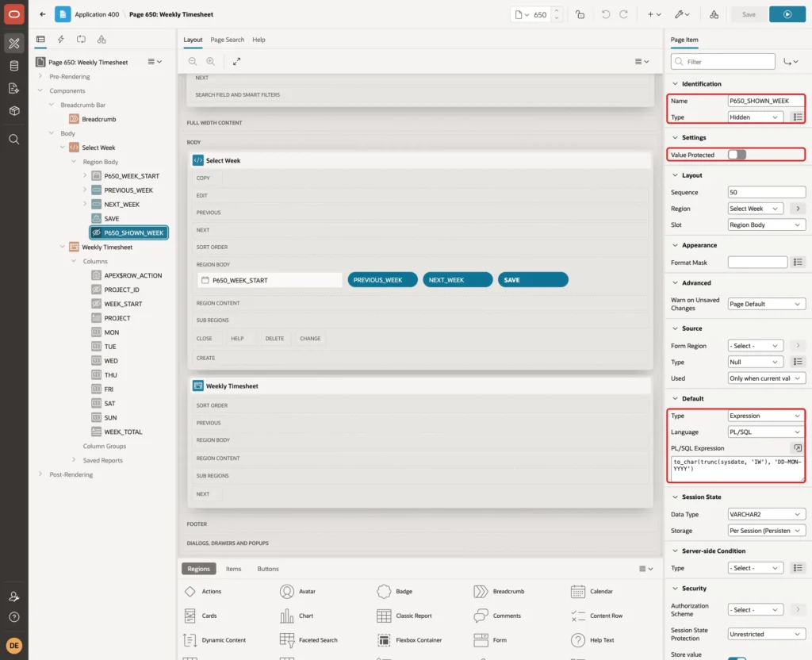Open the PL/SQL Expression code editor icon
Image resolution: width=812 pixels, height=660 pixels.
798,448
